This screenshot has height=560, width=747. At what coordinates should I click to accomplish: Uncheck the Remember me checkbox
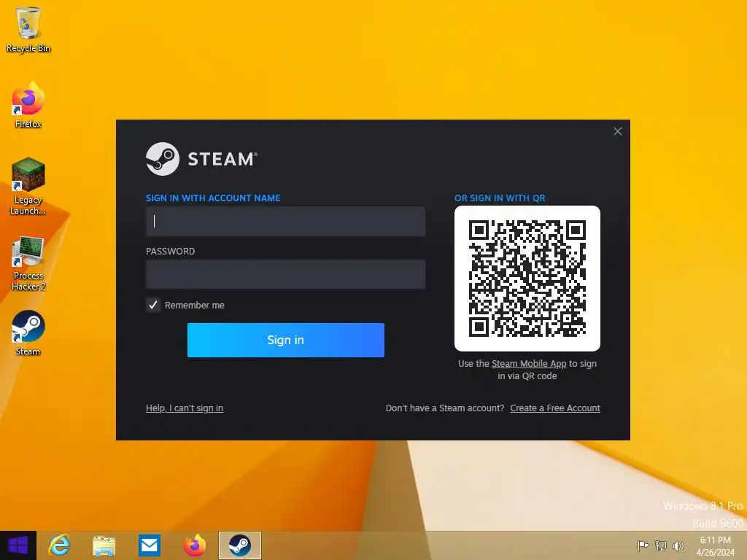coord(153,306)
